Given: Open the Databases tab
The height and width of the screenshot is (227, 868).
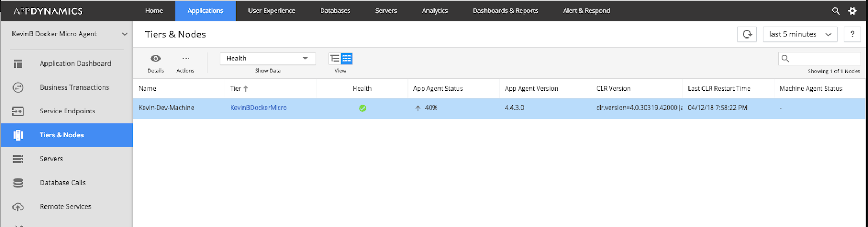Looking at the screenshot, I should coord(335,11).
